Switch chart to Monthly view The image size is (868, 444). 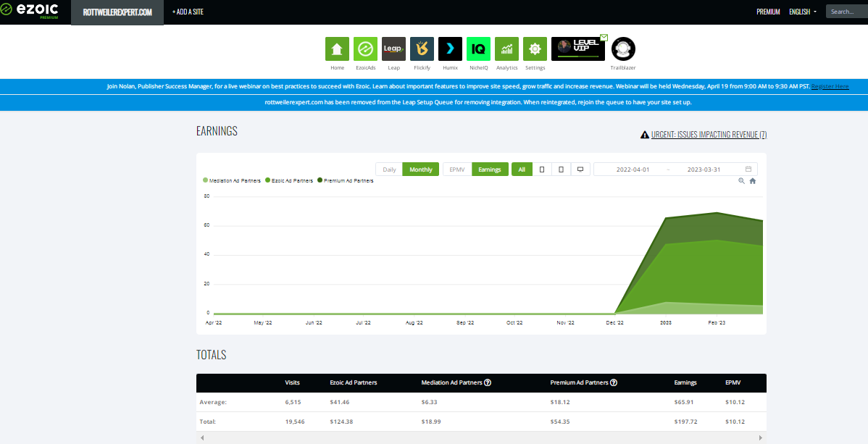(421, 169)
